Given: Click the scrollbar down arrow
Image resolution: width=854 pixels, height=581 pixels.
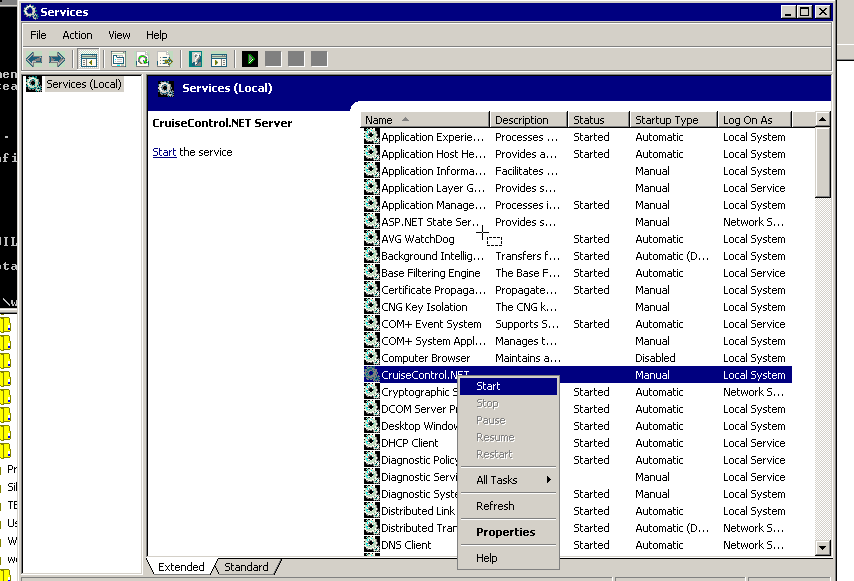Looking at the screenshot, I should click(x=822, y=548).
